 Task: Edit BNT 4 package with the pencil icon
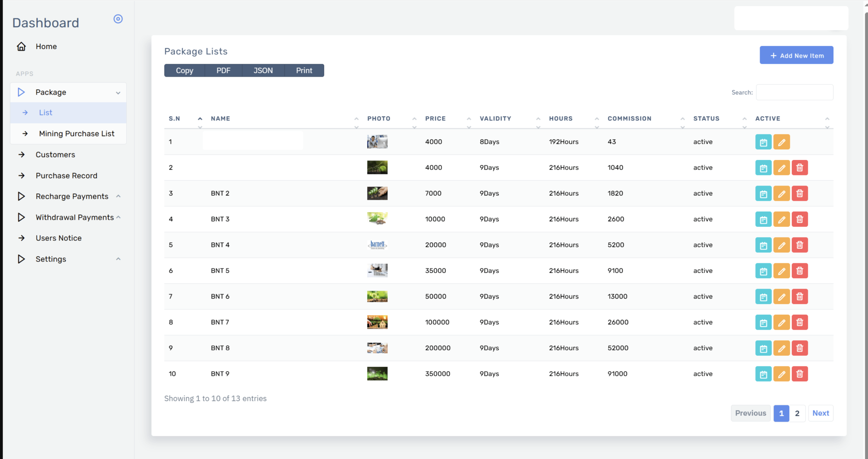(x=781, y=245)
